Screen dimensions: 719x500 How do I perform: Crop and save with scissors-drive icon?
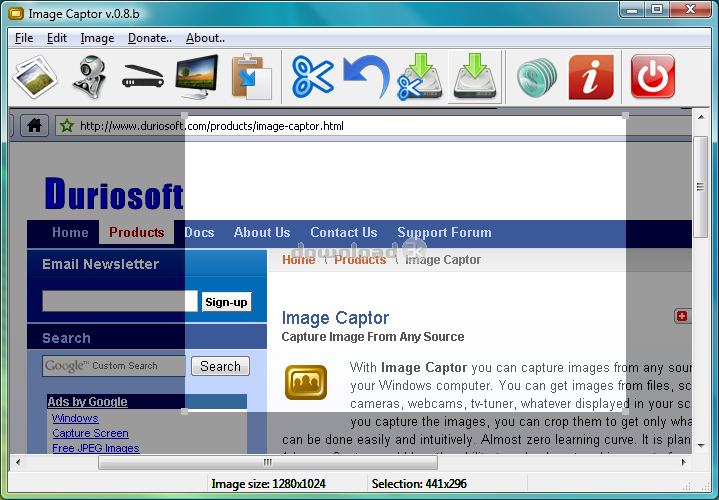(420, 77)
